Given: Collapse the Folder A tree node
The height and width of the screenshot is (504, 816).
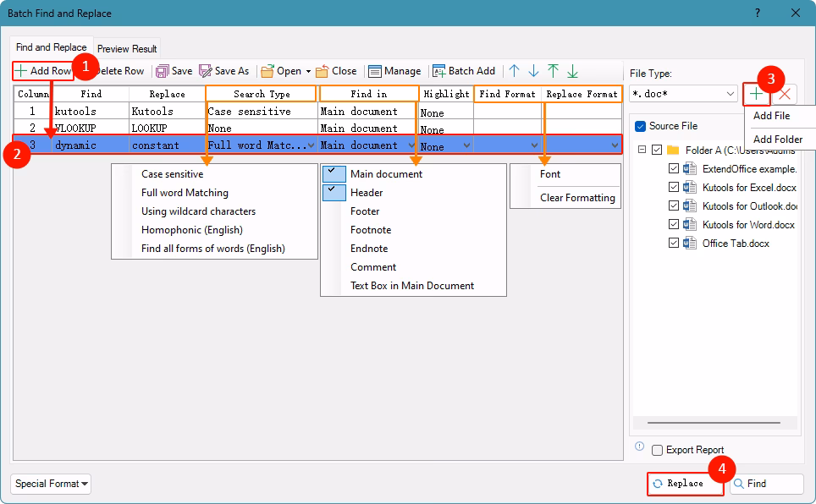Looking at the screenshot, I should (642, 150).
